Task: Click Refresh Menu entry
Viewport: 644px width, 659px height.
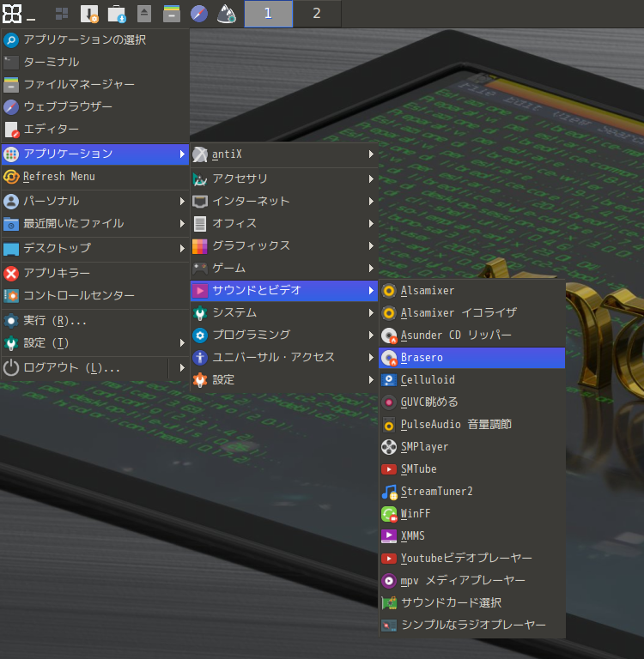Action: (x=95, y=177)
